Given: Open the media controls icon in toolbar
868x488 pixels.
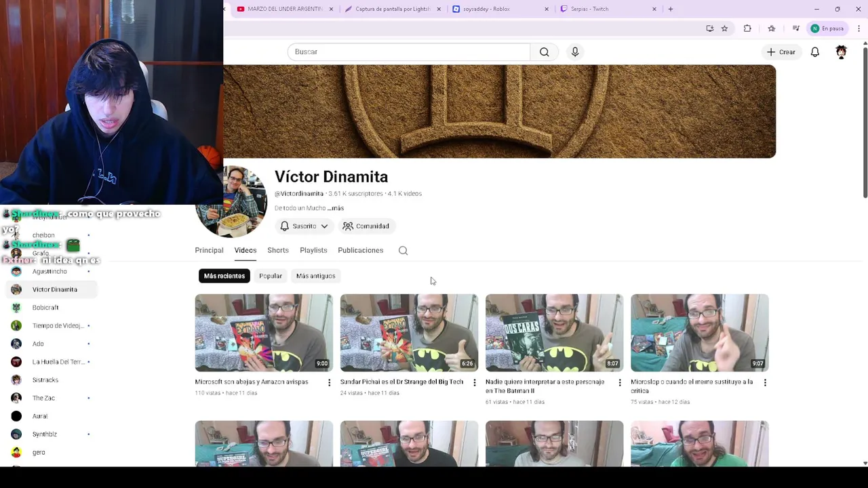Looking at the screenshot, I should point(795,28).
